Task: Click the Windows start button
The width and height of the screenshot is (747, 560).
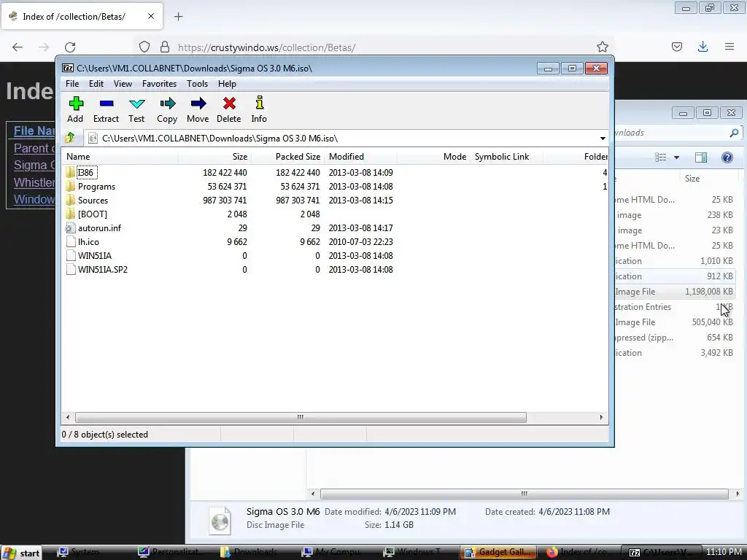Action: (x=21, y=553)
